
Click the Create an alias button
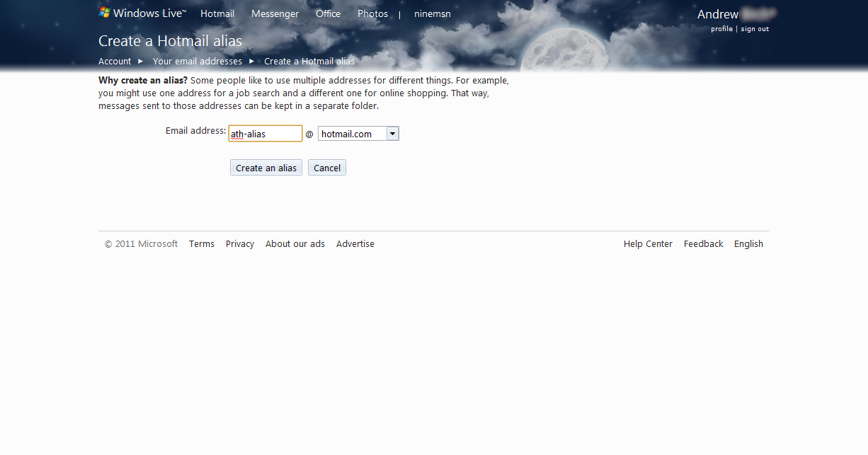266,168
